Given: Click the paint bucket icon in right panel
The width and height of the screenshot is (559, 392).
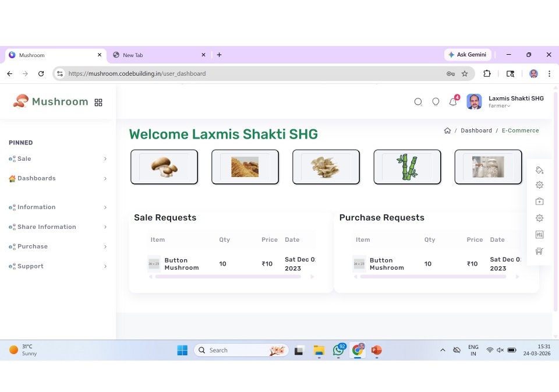Looking at the screenshot, I should click(x=539, y=170).
